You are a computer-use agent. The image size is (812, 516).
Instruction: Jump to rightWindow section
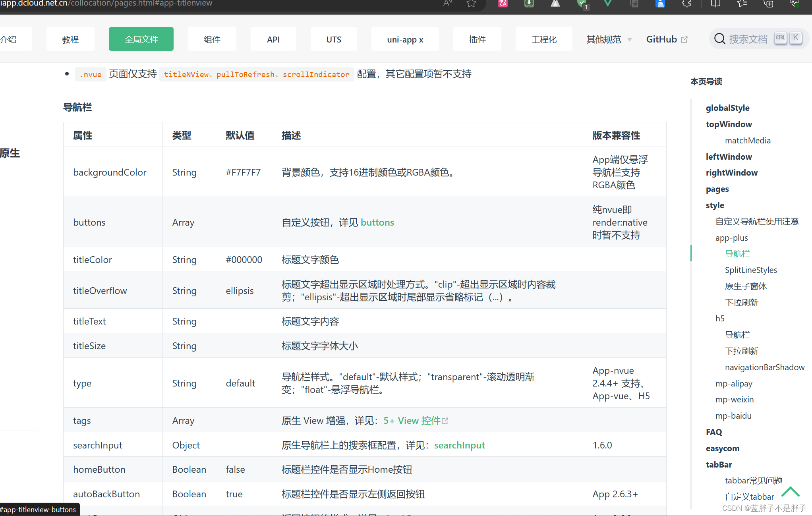point(731,172)
